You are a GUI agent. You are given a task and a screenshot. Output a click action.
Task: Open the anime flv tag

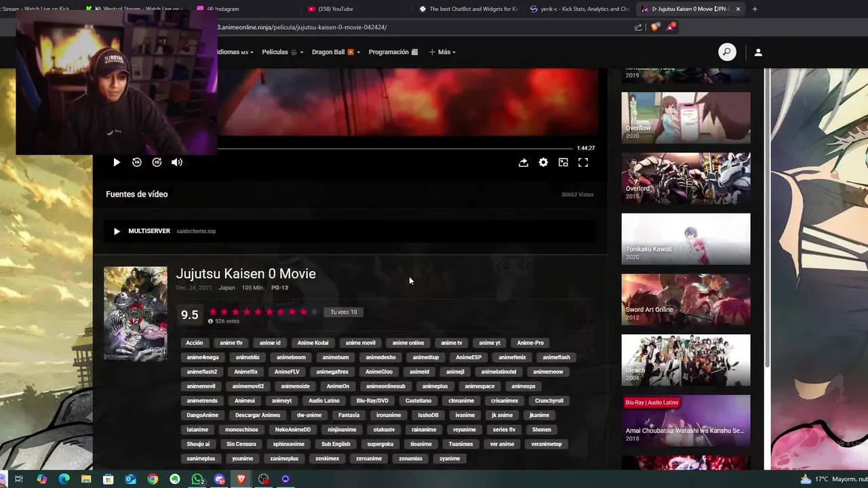[231, 343]
